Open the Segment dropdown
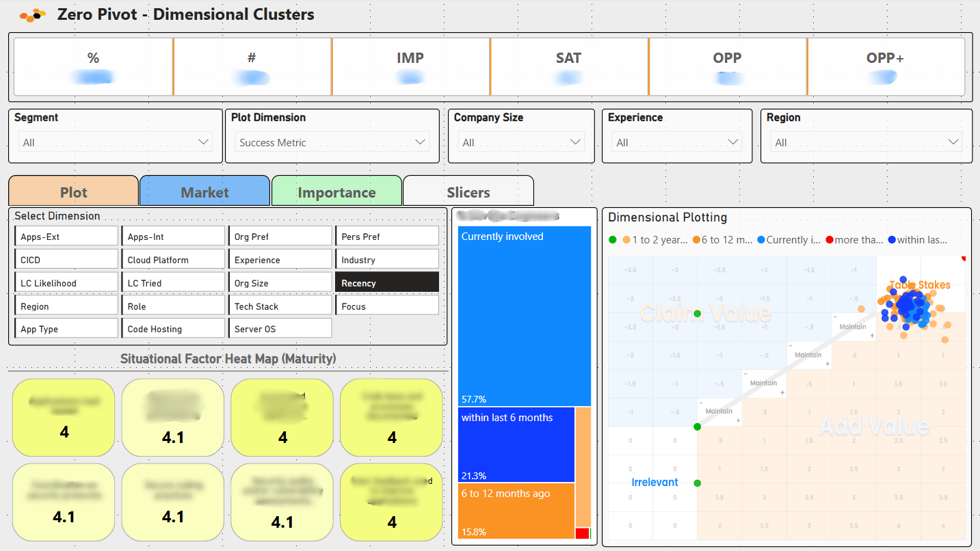980x551 pixels. [115, 142]
